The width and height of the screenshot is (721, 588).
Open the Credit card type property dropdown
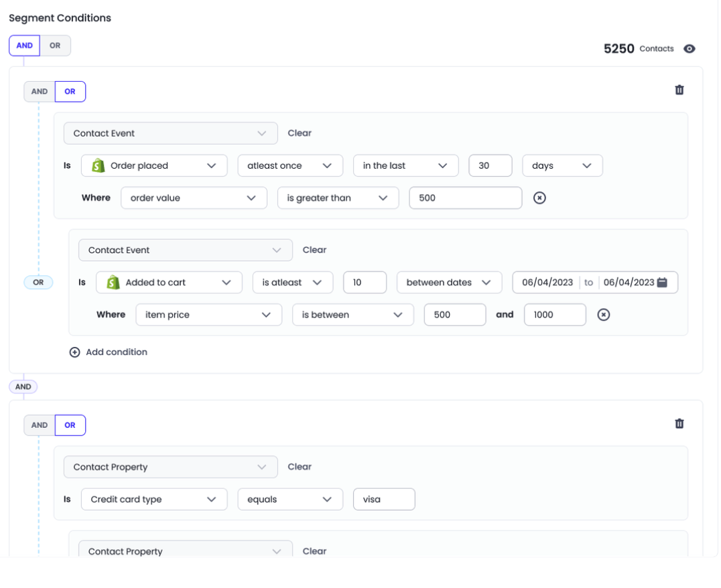(x=153, y=500)
